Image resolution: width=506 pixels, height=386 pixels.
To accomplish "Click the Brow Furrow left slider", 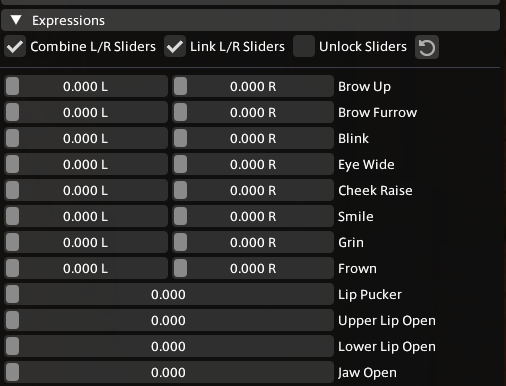I will [x=86, y=112].
